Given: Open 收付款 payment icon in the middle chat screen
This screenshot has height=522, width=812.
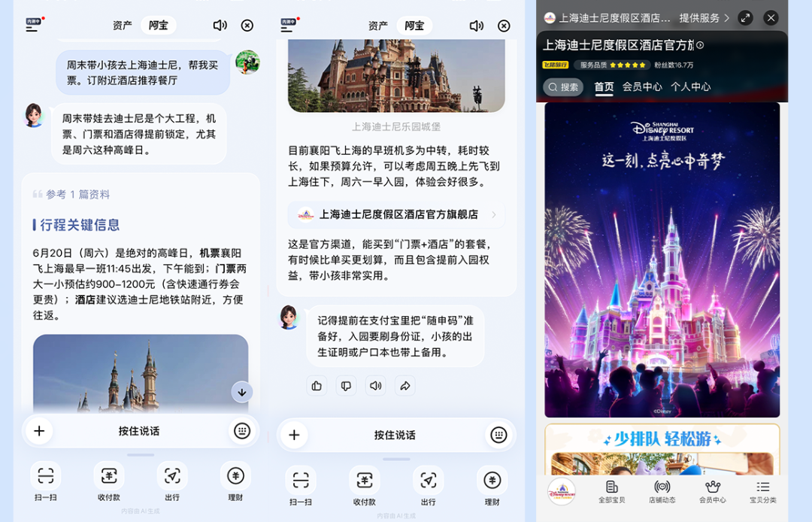Looking at the screenshot, I should [365, 480].
